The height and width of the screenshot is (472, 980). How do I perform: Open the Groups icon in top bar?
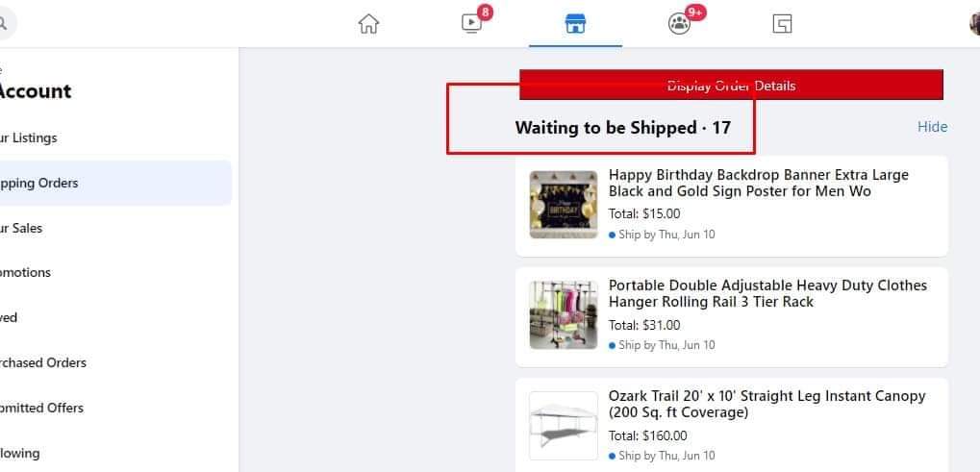679,24
